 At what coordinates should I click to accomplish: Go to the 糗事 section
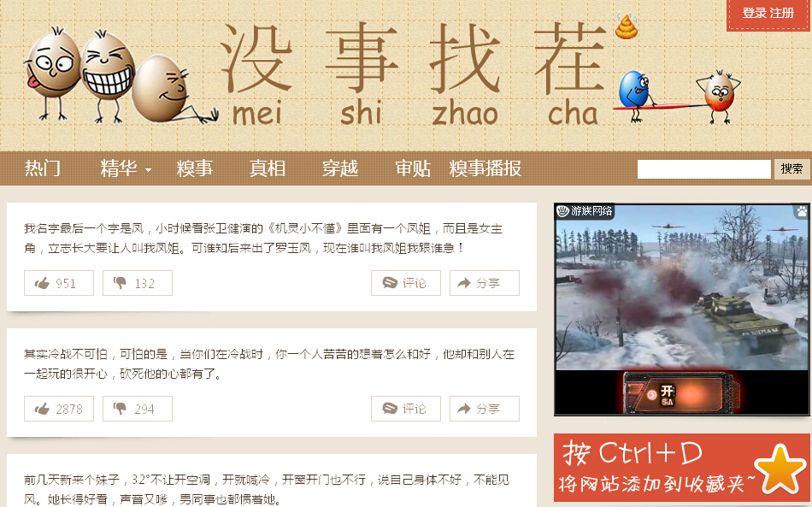click(194, 168)
